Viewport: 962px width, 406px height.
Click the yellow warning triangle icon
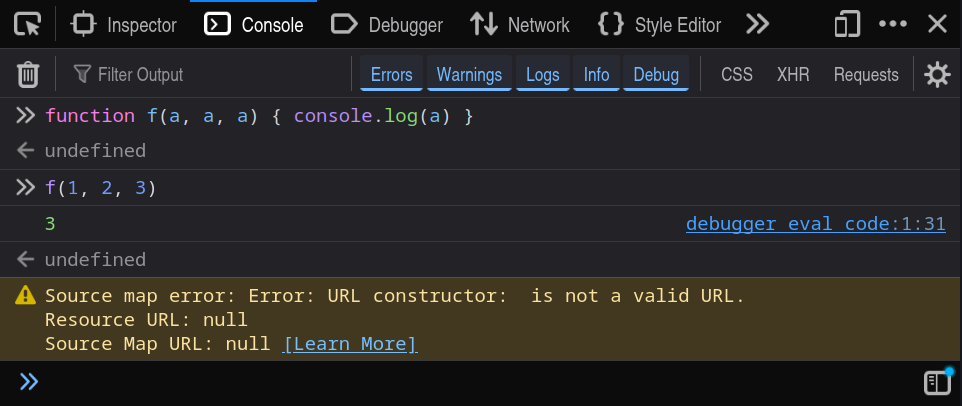point(25,296)
